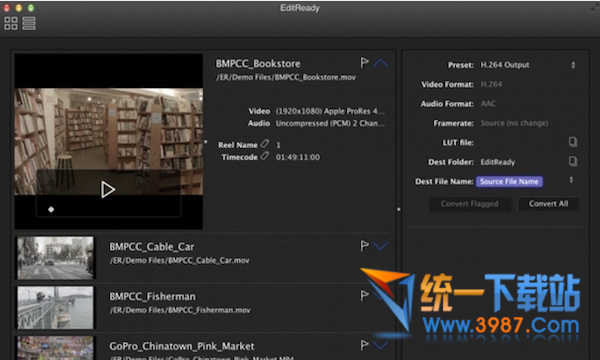Move the preview scrubber diamond handle
Viewport: 600px width, 360px height.
(x=51, y=209)
